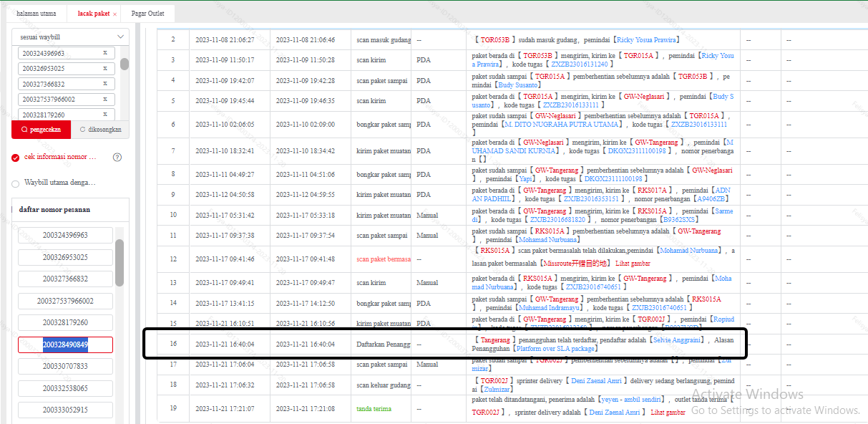
Task: Open the sesuai waybill dropdown
Action: [70, 37]
